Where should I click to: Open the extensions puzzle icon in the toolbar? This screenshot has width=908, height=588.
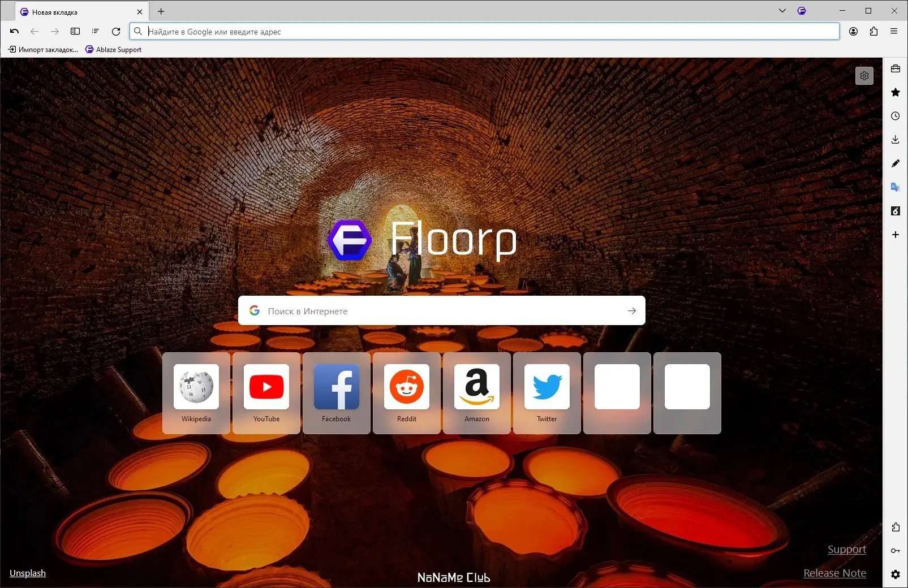873,32
